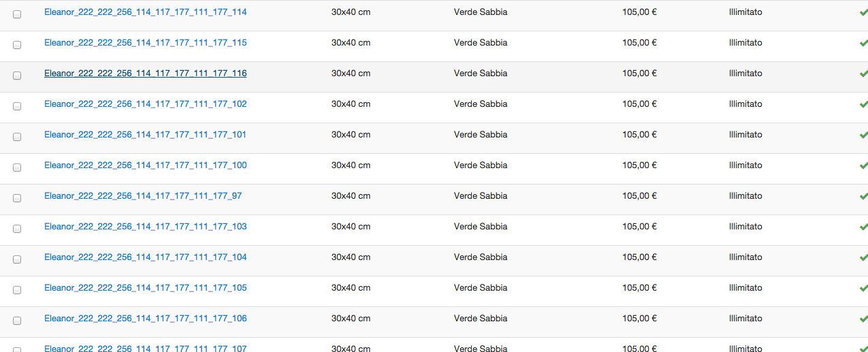The height and width of the screenshot is (352, 868).
Task: Select the checkbox for the Eleanor _116 row
Action: [x=17, y=76]
